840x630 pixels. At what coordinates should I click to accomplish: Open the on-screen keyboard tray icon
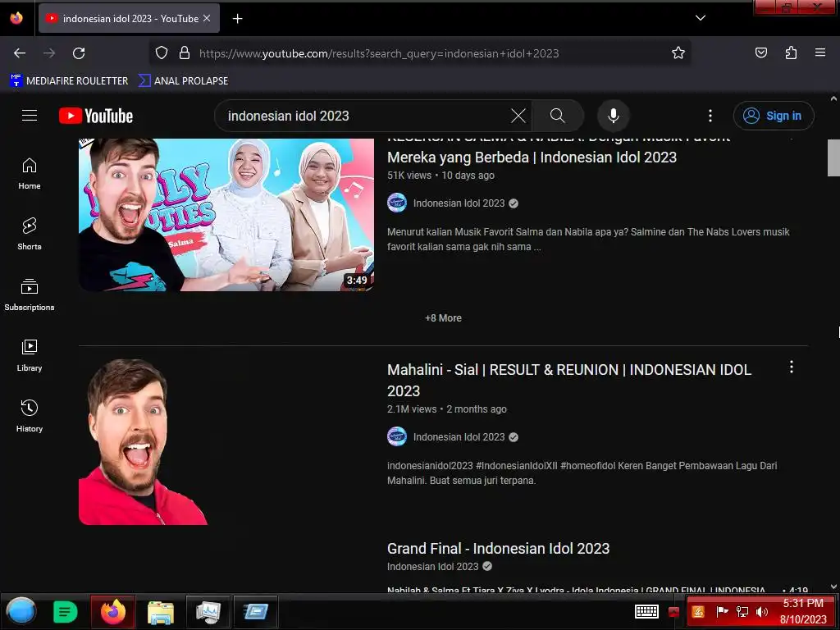click(x=646, y=611)
